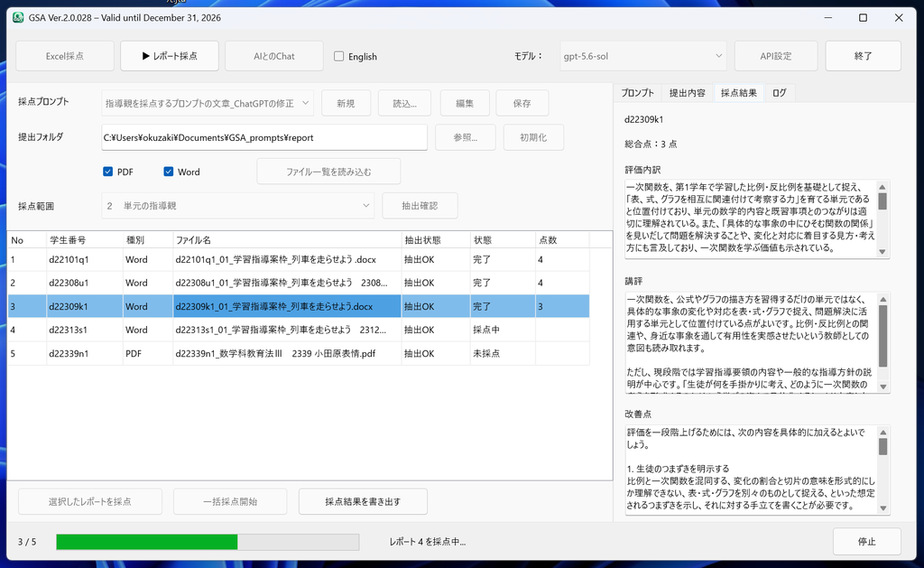This screenshot has width=924, height=568.
Task: Click the 編集 button
Action: pyautogui.click(x=465, y=103)
